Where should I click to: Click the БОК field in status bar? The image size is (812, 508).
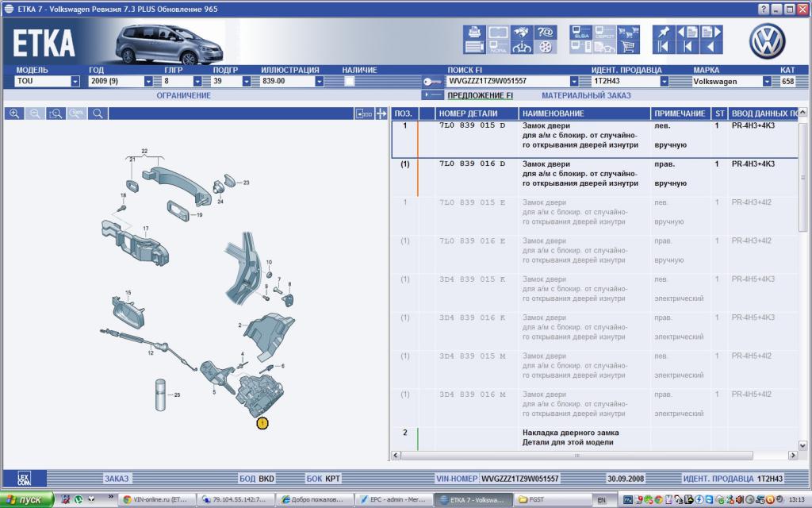[324, 479]
